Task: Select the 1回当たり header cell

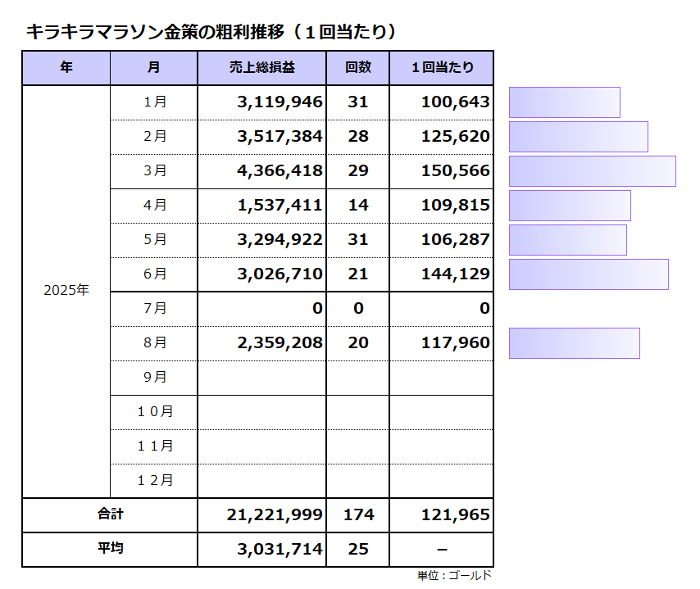Action: point(441,68)
